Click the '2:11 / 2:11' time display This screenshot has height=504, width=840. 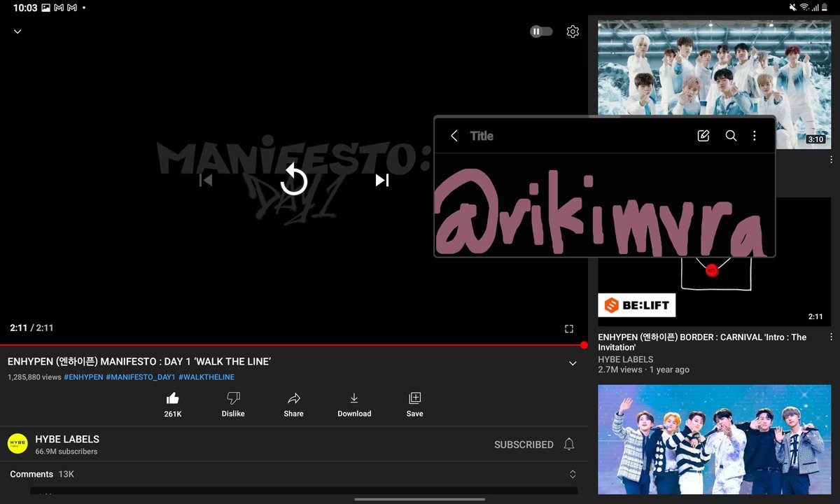31,328
